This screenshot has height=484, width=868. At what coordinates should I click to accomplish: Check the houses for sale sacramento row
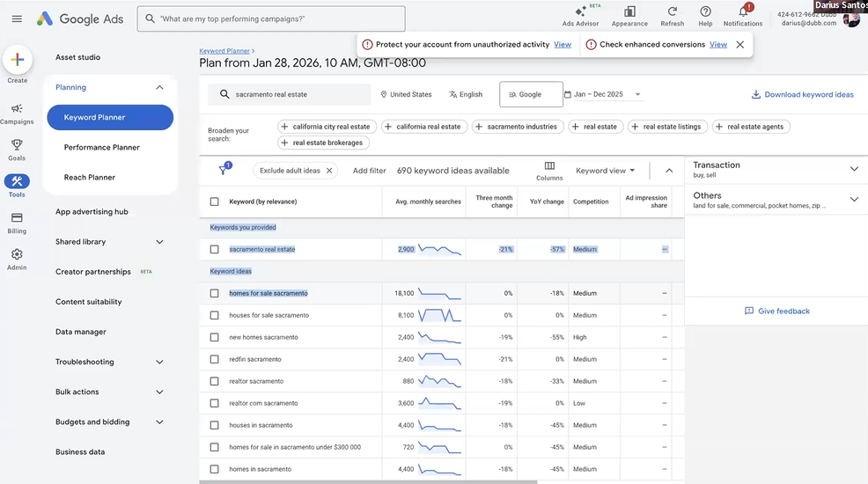(x=214, y=315)
